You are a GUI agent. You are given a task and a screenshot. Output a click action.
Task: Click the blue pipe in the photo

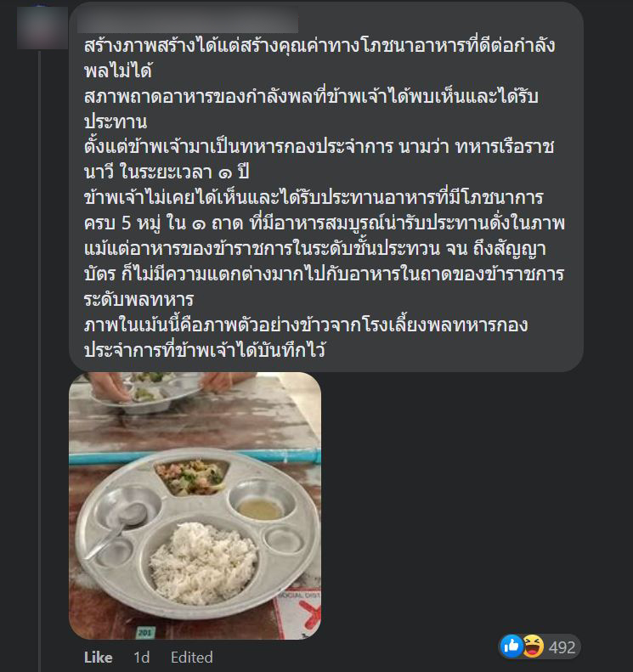click(195, 456)
